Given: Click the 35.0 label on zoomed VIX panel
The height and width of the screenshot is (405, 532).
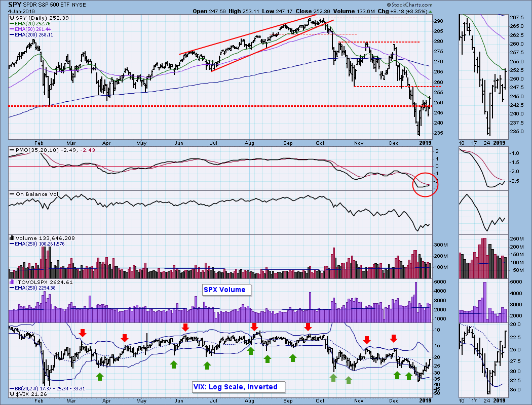Looking at the screenshot, I should [515, 390].
